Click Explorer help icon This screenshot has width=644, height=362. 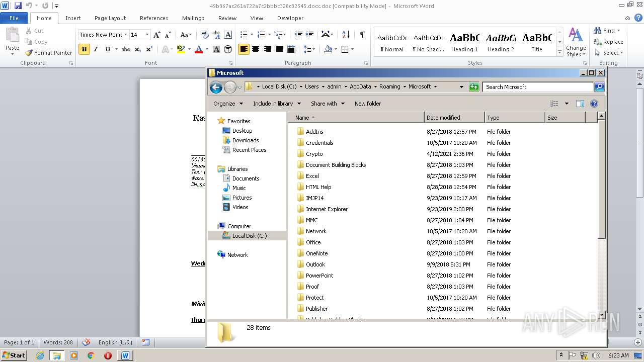(x=594, y=104)
